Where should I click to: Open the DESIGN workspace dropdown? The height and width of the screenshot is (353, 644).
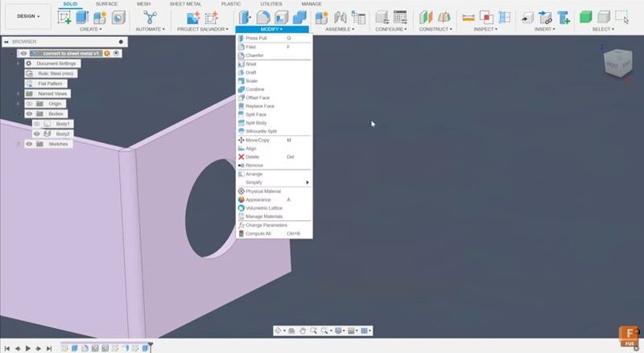click(28, 16)
